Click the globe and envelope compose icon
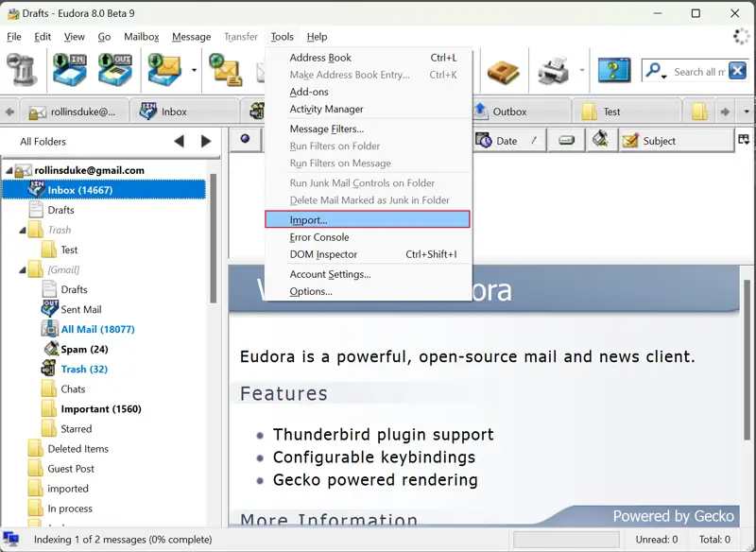This screenshot has width=756, height=552. [226, 70]
